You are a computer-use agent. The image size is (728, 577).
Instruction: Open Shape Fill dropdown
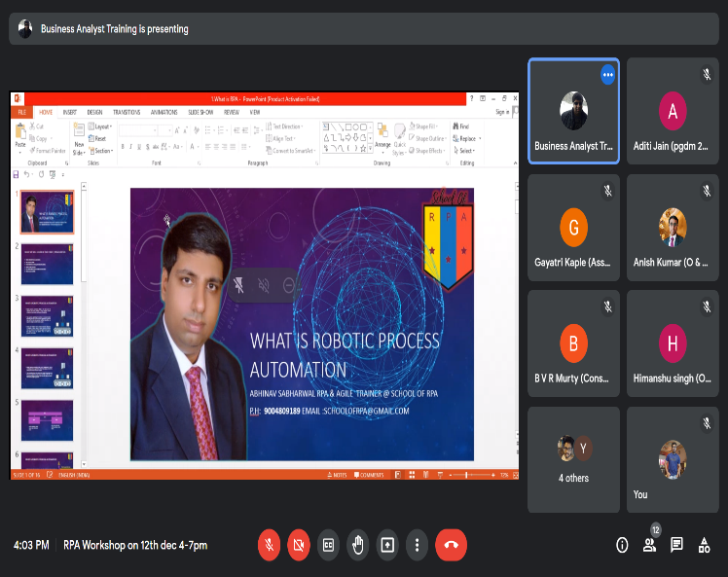pos(423,126)
